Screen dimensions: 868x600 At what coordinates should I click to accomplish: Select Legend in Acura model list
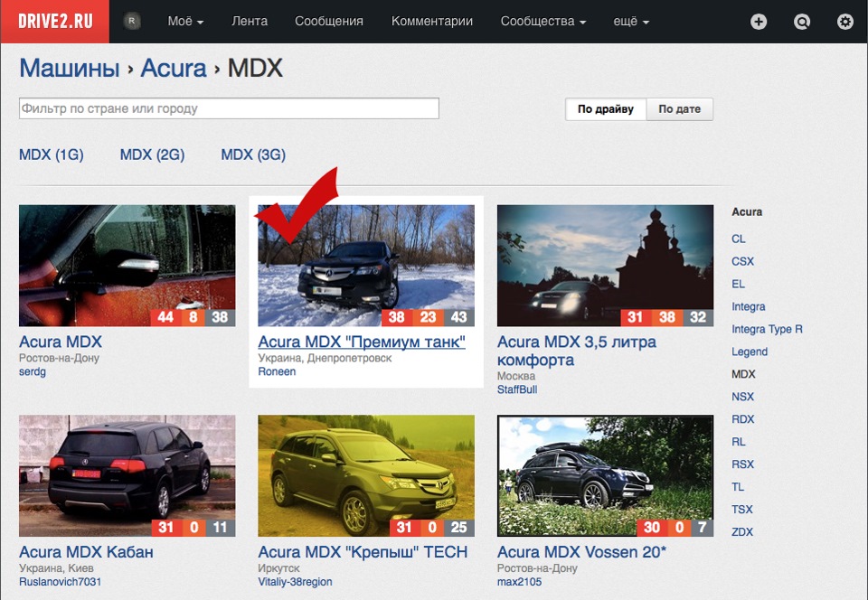click(750, 352)
